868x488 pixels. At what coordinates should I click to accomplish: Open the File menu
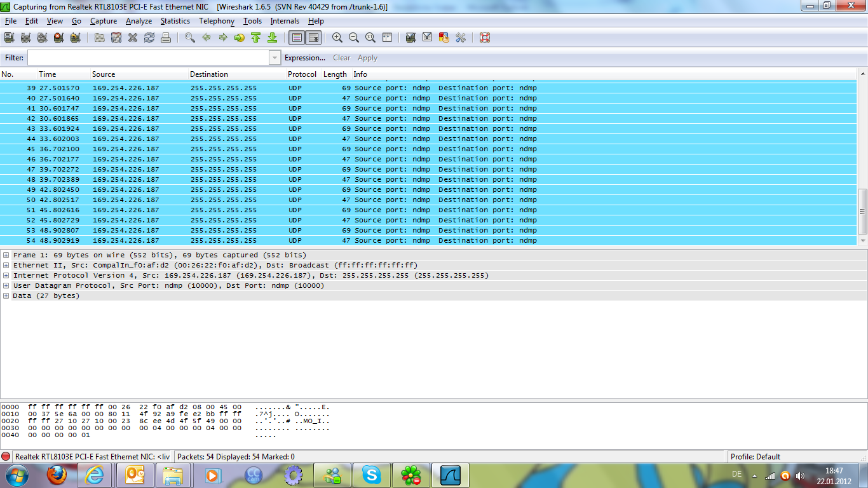11,21
